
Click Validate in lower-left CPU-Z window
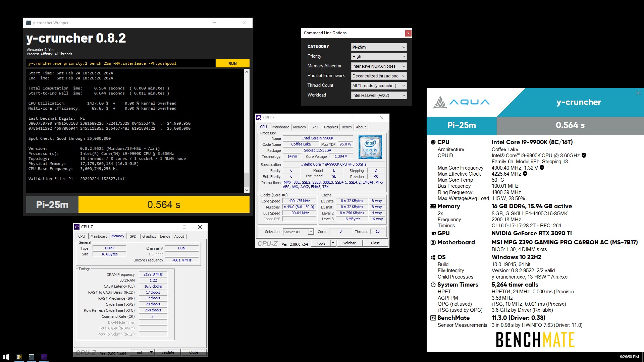pyautogui.click(x=168, y=353)
